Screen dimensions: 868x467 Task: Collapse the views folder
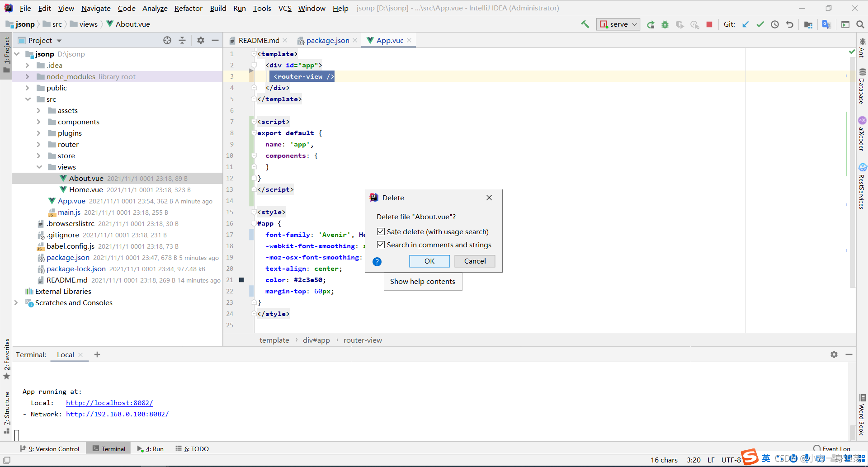[39, 167]
